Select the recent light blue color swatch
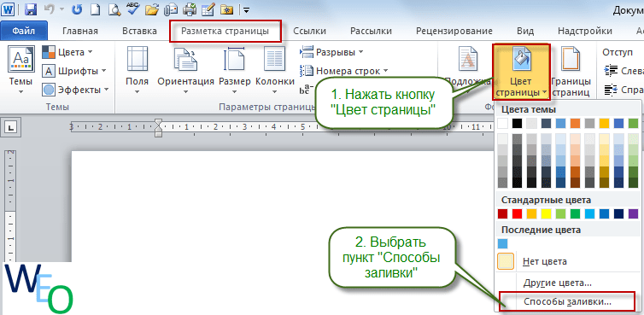The image size is (644, 315). coord(502,243)
